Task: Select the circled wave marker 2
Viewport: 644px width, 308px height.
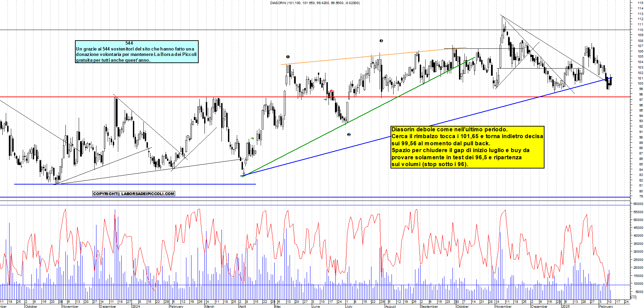Action: tap(349, 134)
